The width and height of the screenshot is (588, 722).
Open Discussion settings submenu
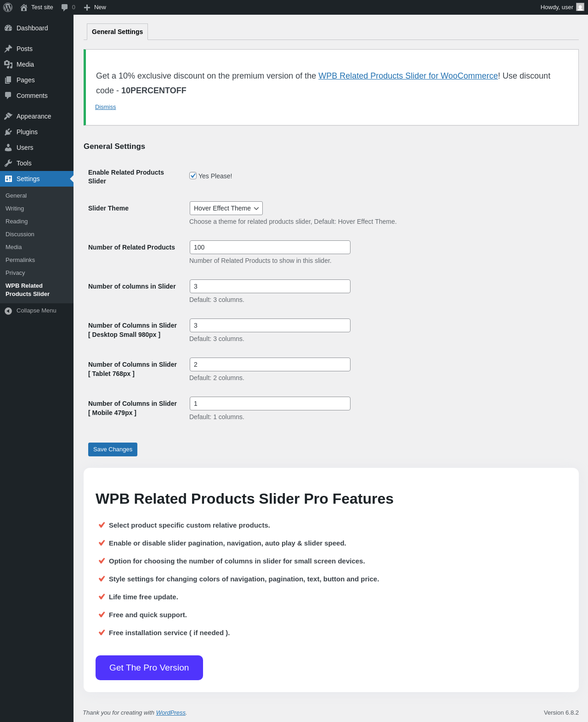[x=20, y=234]
